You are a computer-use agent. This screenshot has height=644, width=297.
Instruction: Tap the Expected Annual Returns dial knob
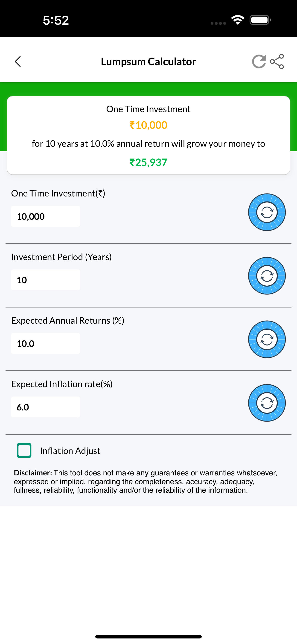coord(267,339)
